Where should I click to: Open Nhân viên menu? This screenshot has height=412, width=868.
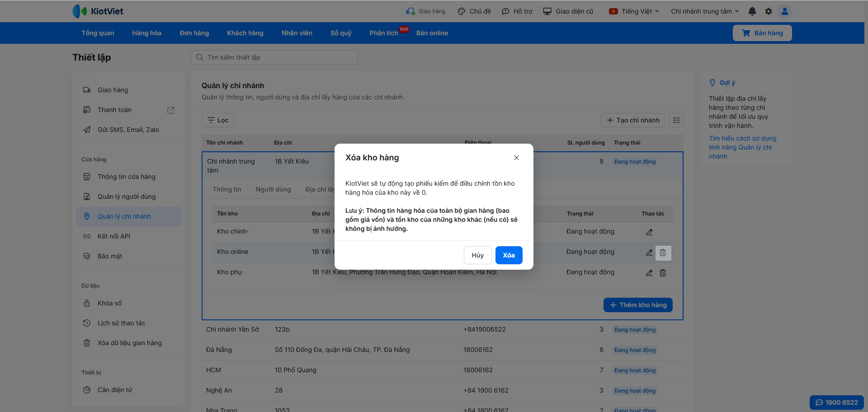coord(297,33)
